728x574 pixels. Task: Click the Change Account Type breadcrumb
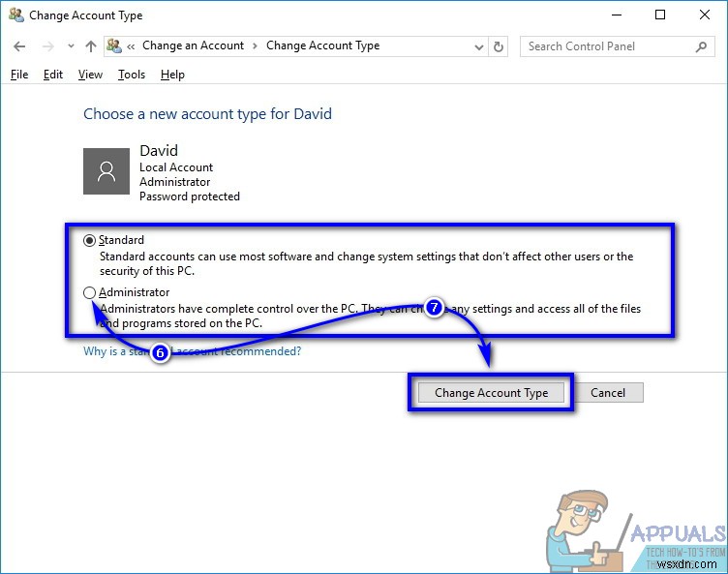coord(322,45)
